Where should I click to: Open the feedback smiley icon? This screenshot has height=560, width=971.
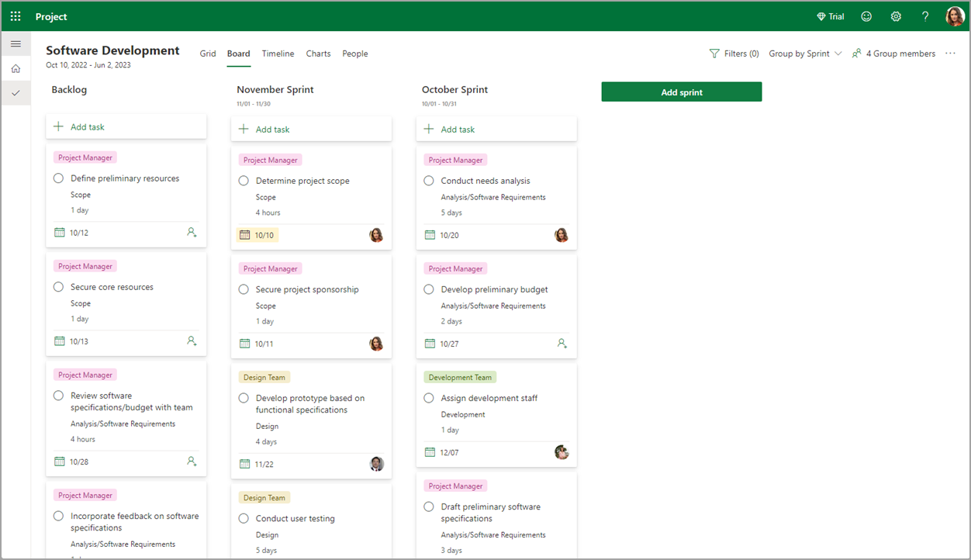(866, 16)
